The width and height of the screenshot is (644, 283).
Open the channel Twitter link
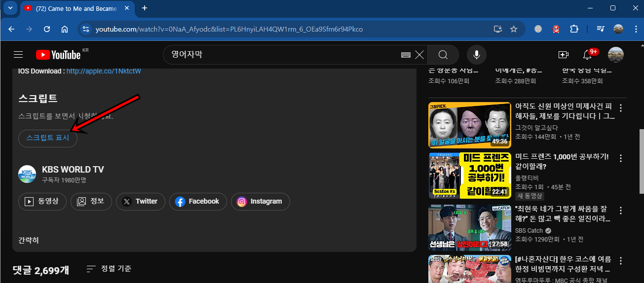click(141, 201)
